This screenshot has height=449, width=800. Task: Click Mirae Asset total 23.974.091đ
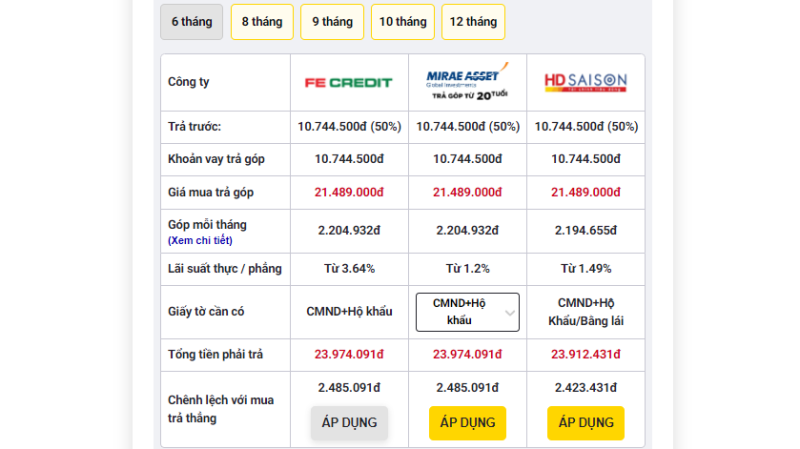(467, 355)
